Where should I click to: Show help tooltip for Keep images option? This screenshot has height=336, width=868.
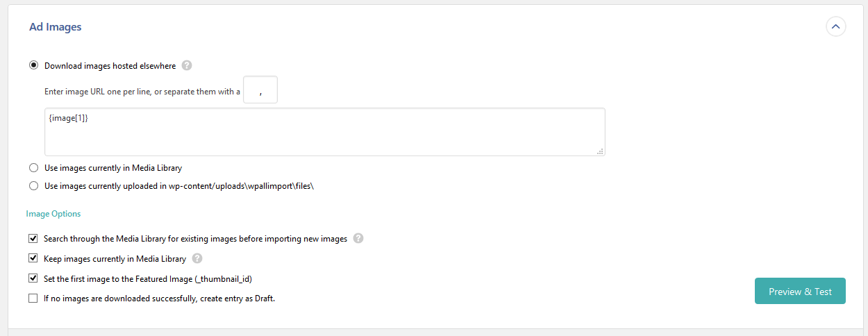click(x=197, y=259)
